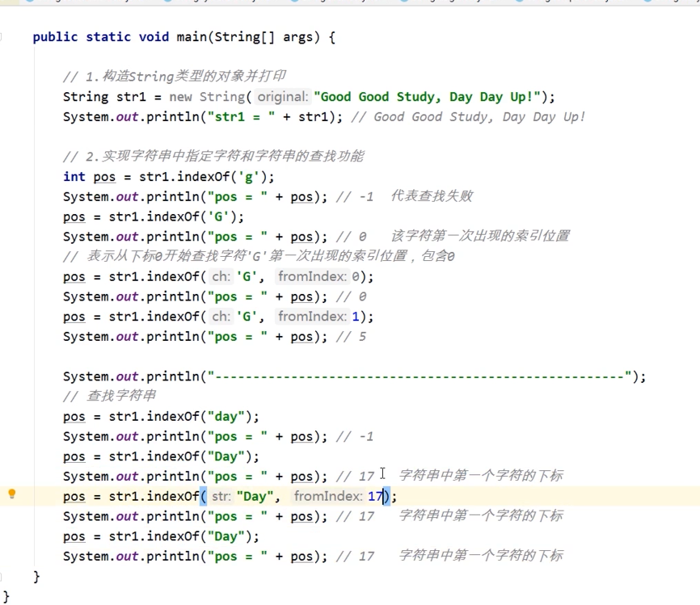Click the 'main' method name in the signature
700x605 pixels.
point(191,36)
